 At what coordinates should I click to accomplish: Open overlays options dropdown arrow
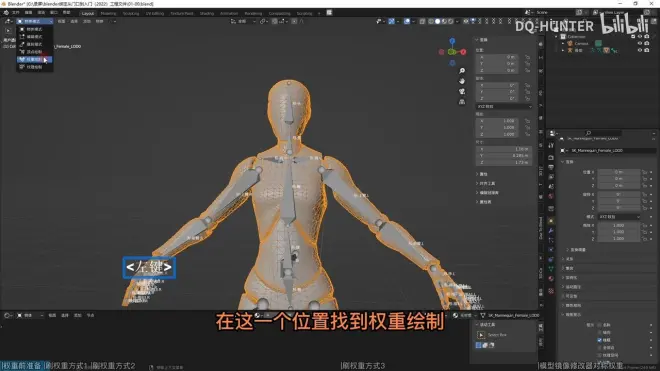(413, 21)
